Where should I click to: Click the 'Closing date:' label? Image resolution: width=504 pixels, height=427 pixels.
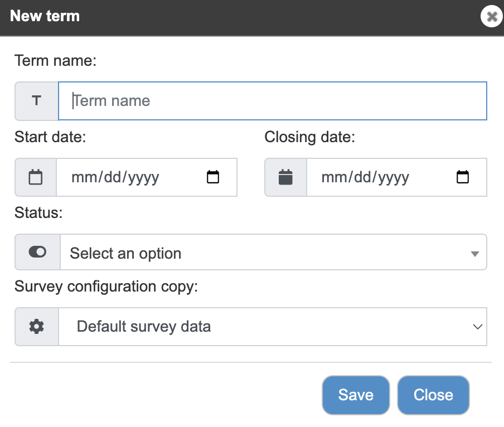click(309, 137)
